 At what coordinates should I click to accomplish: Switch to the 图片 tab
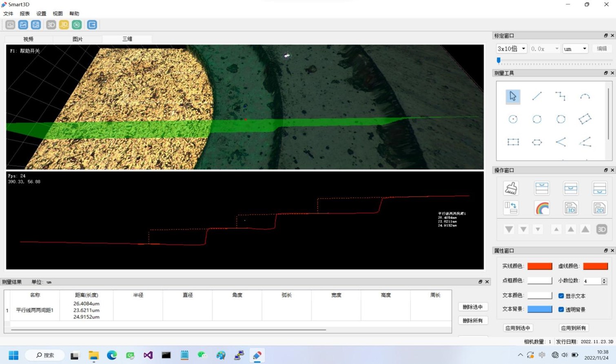click(78, 39)
